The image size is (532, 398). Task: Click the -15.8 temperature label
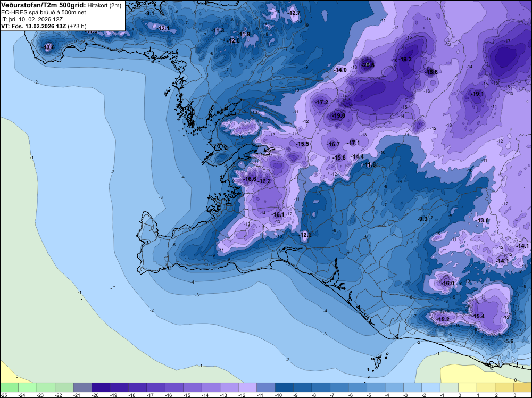[x=339, y=158]
